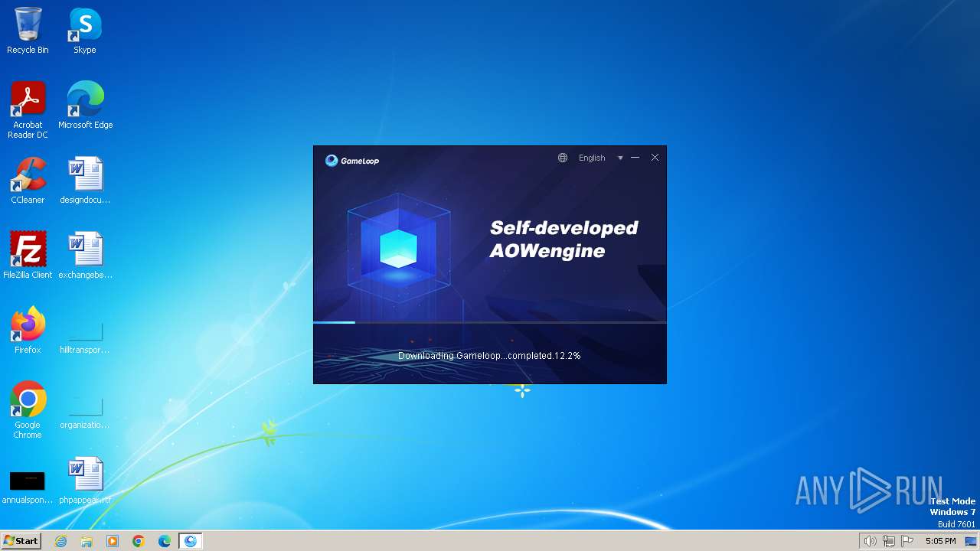Click the Show desktop button

[971, 541]
